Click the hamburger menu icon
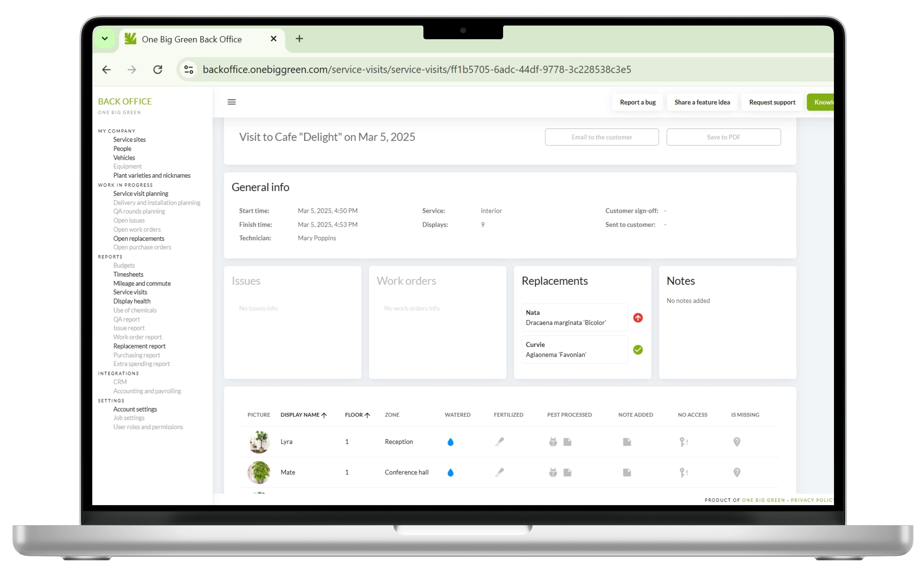This screenshot has height=565, width=924. (232, 102)
